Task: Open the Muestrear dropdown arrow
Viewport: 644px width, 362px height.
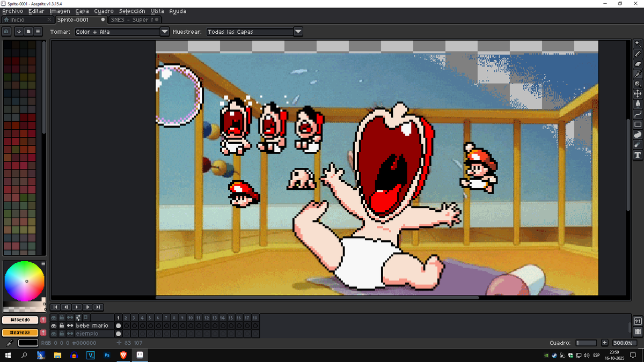Action: (298, 32)
